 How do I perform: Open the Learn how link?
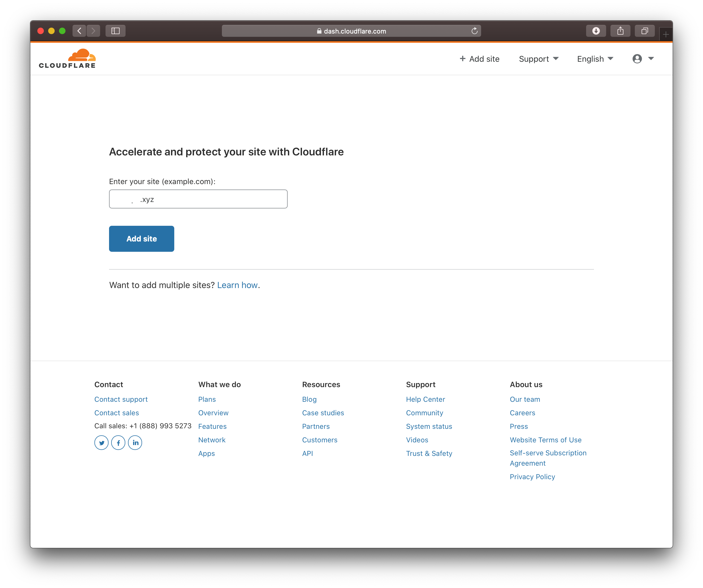coord(237,285)
